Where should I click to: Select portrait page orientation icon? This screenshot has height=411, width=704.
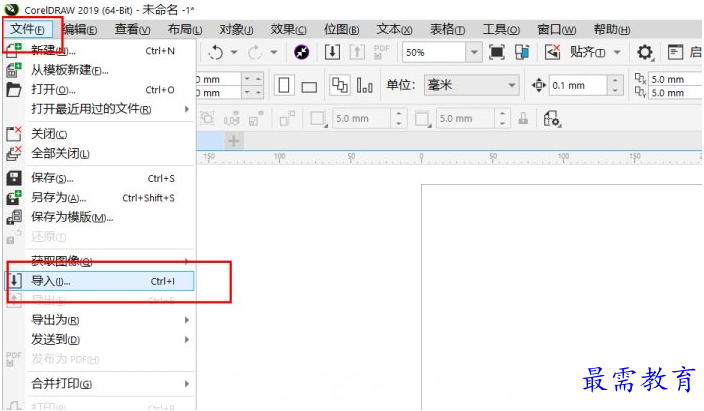(284, 85)
